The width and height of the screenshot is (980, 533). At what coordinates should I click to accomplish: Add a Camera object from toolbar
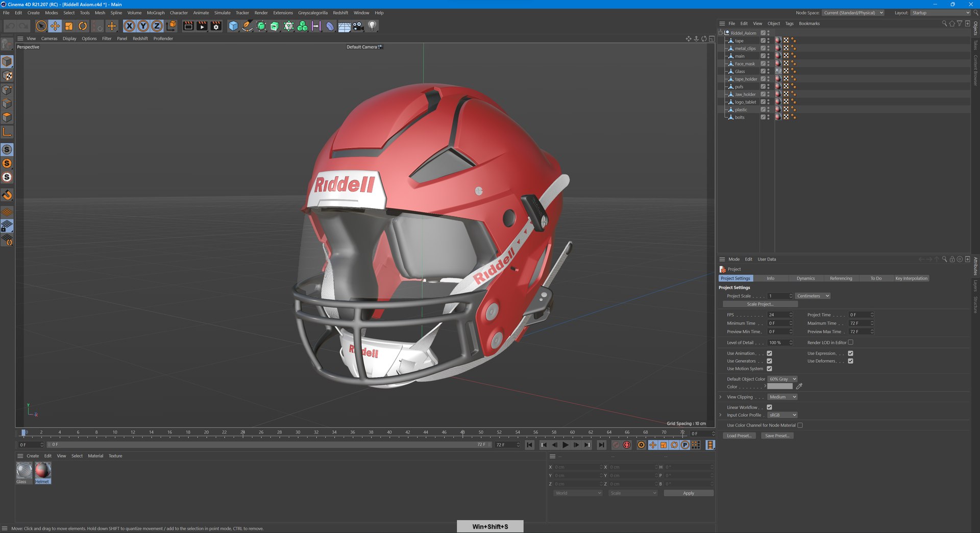click(x=358, y=26)
